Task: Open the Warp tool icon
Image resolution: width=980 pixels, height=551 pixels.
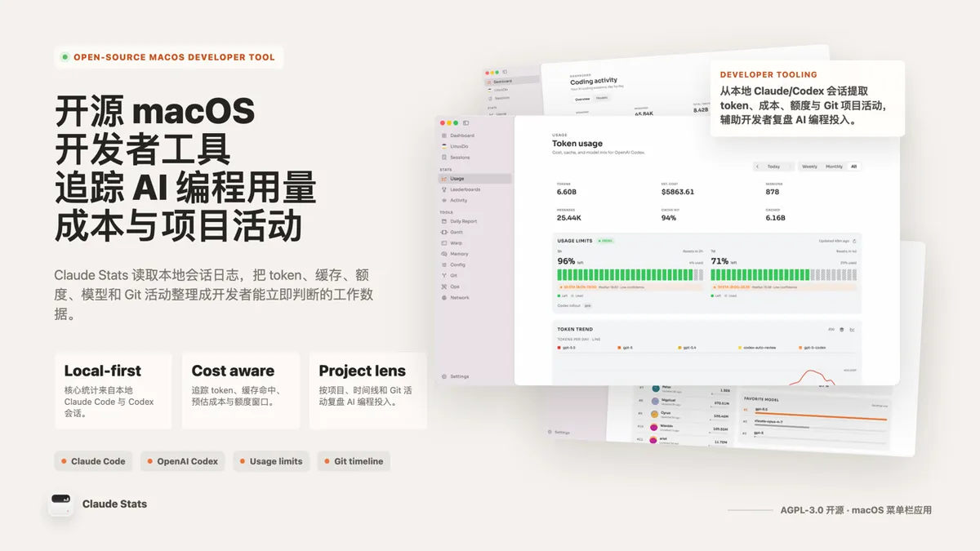Action: (444, 243)
